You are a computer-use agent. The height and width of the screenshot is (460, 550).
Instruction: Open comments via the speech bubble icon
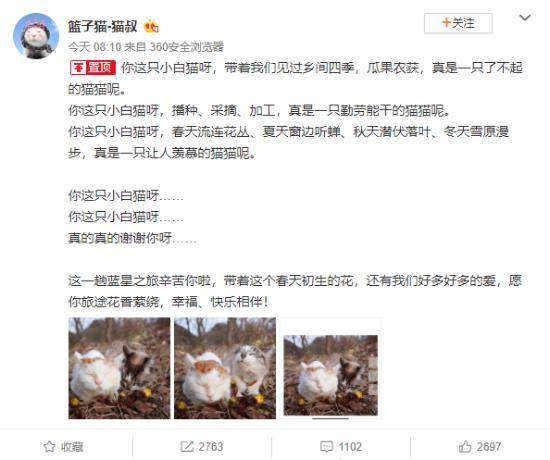coord(327,446)
